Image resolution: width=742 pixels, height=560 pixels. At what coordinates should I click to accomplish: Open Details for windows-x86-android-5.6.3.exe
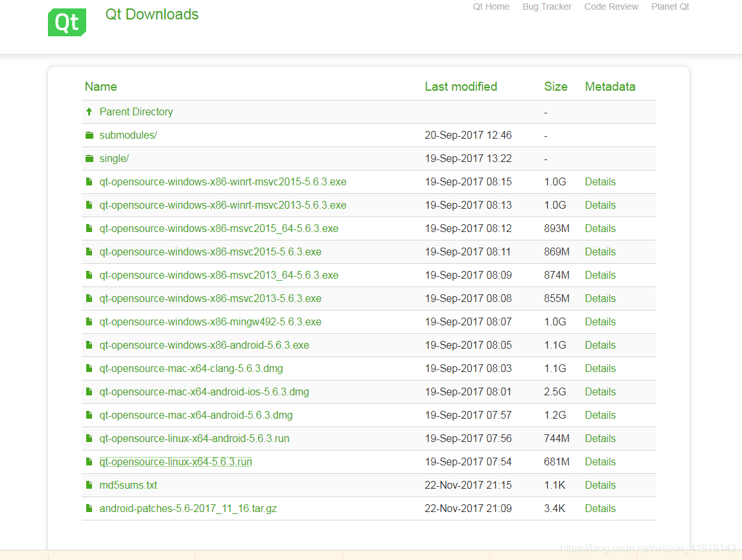pos(600,345)
